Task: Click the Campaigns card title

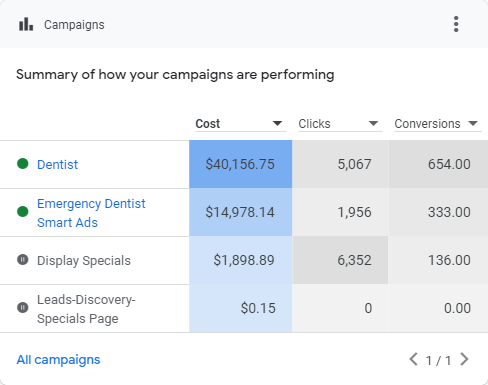Action: click(x=74, y=25)
